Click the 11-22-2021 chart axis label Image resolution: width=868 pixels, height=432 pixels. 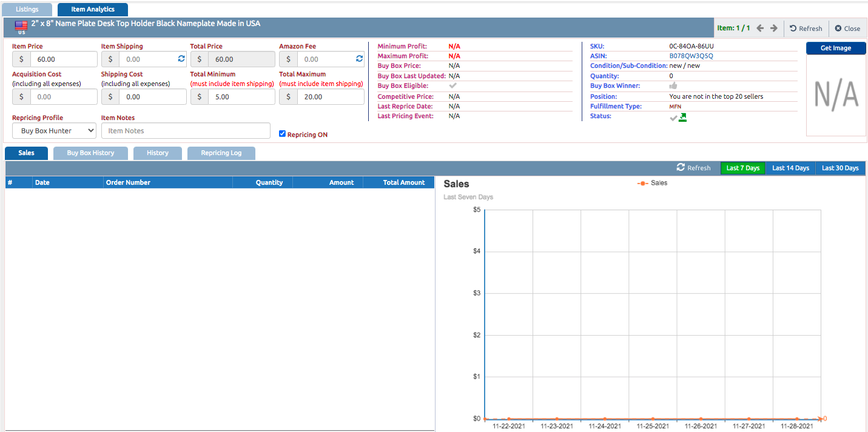(x=509, y=426)
